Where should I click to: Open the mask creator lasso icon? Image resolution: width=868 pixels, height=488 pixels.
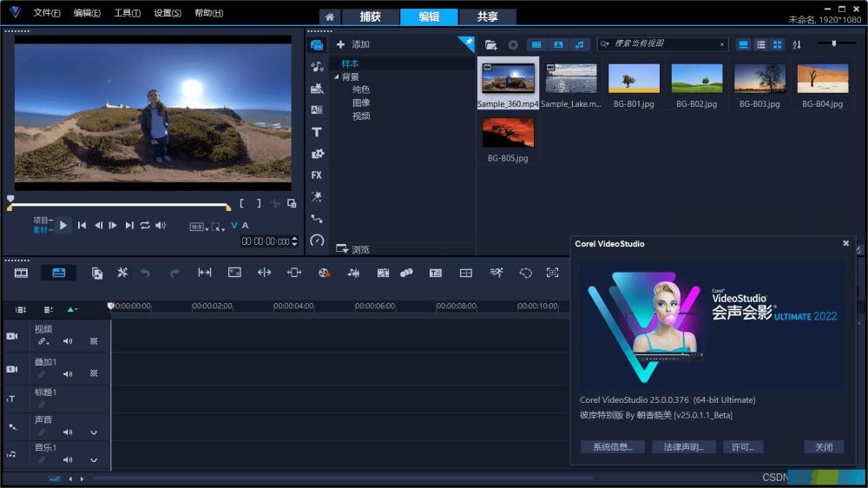tap(525, 273)
